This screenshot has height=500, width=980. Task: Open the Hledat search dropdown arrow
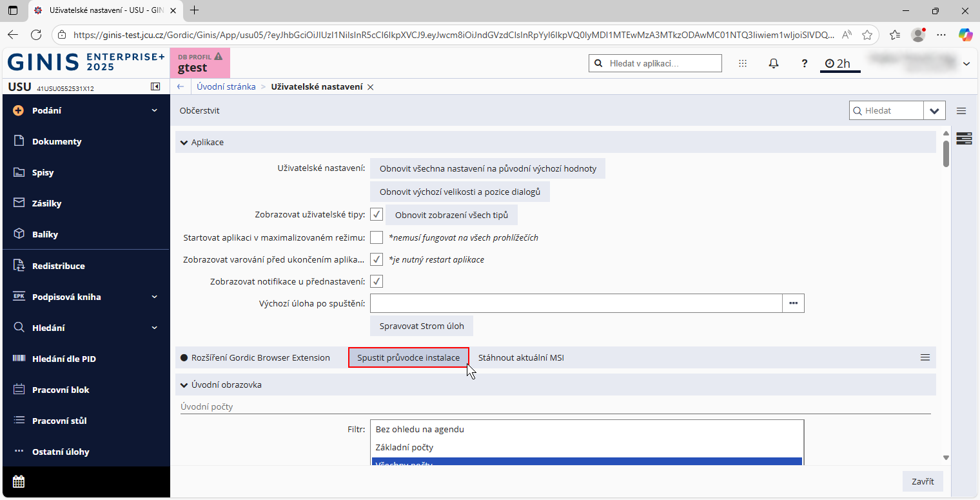pyautogui.click(x=934, y=111)
